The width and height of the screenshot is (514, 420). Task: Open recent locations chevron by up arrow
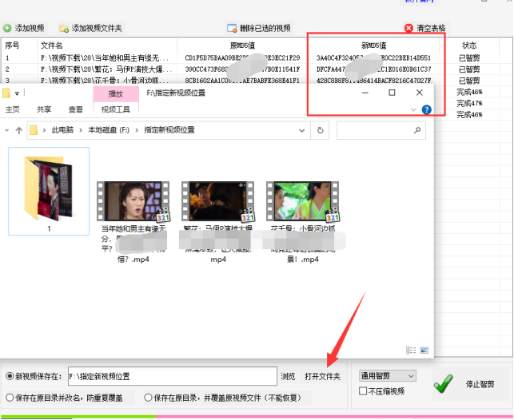click(x=7, y=131)
